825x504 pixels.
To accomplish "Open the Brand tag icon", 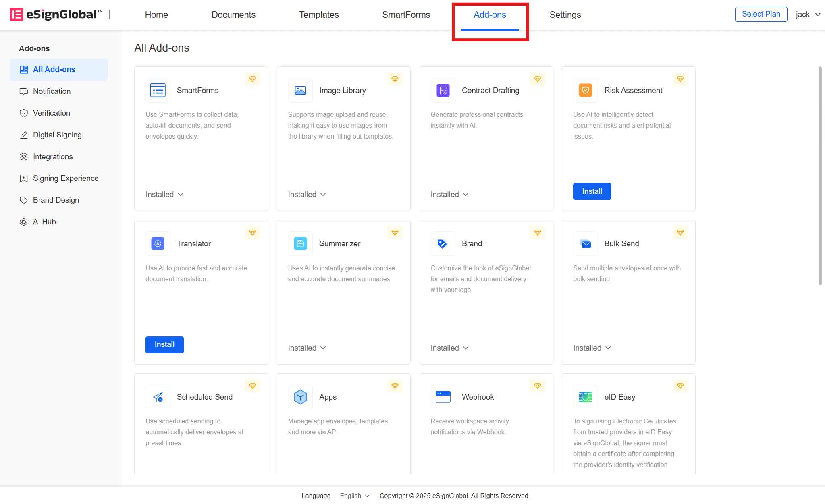I will (x=443, y=243).
